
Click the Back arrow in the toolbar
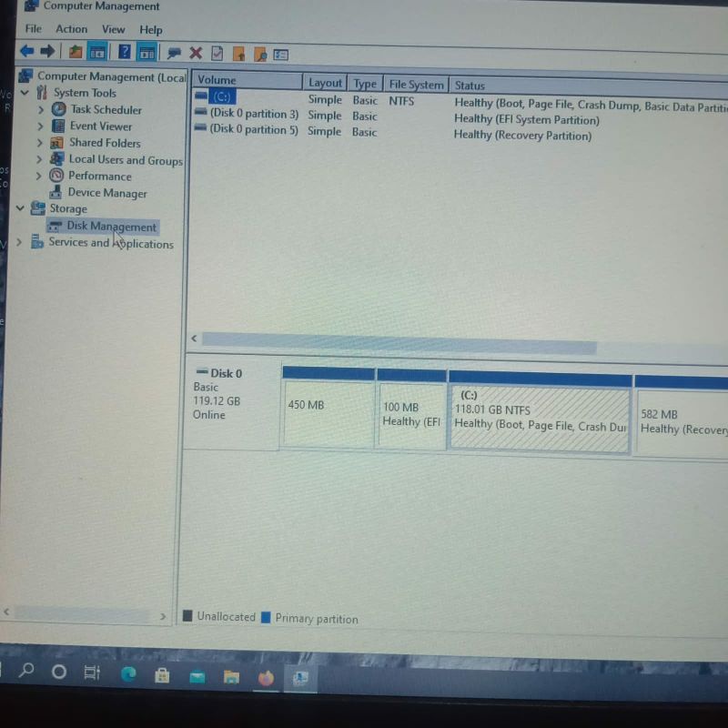(27, 52)
